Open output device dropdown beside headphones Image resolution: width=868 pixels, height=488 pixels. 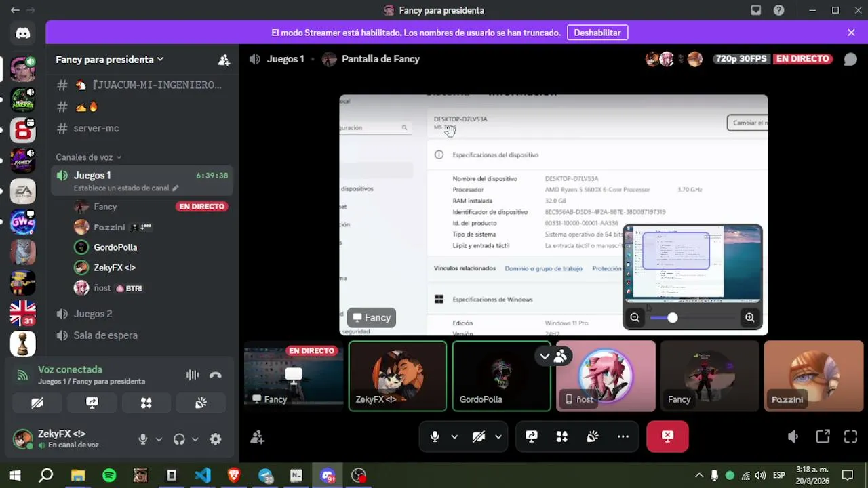coord(195,439)
